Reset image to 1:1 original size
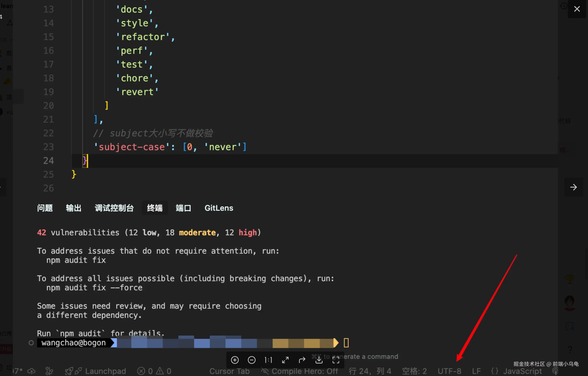This screenshot has height=376, width=588. point(268,360)
